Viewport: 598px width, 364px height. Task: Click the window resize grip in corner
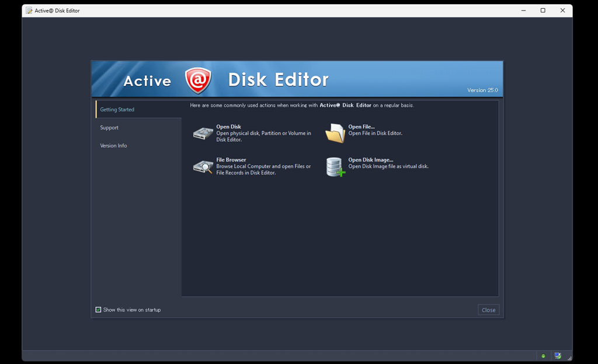[569, 358]
